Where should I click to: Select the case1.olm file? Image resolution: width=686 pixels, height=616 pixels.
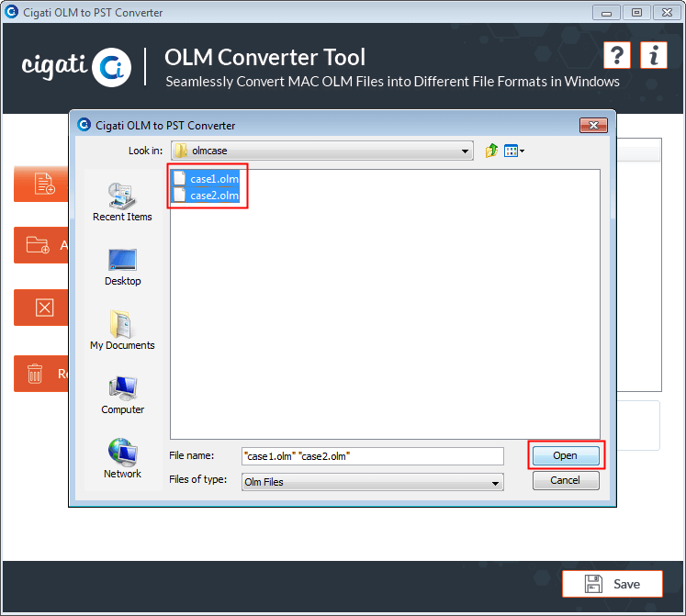206,178
